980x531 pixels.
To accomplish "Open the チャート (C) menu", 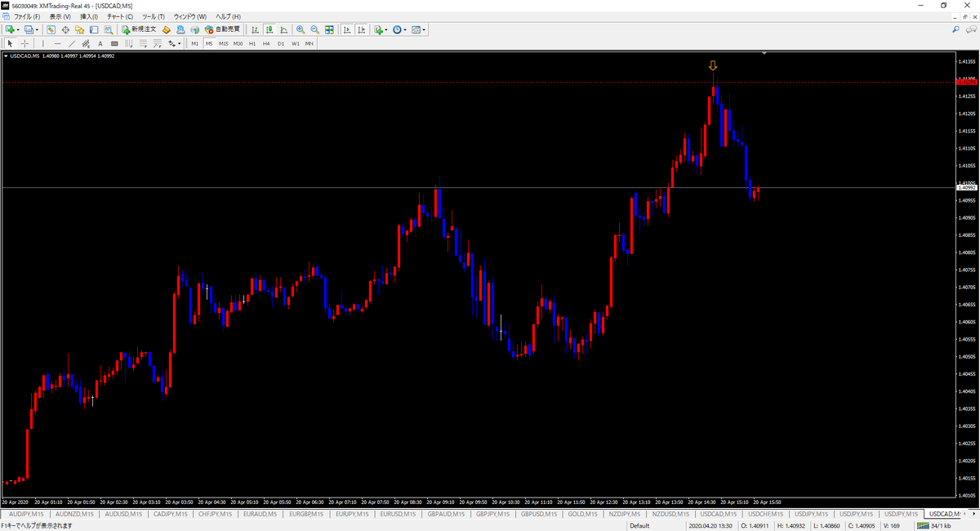I will (120, 16).
